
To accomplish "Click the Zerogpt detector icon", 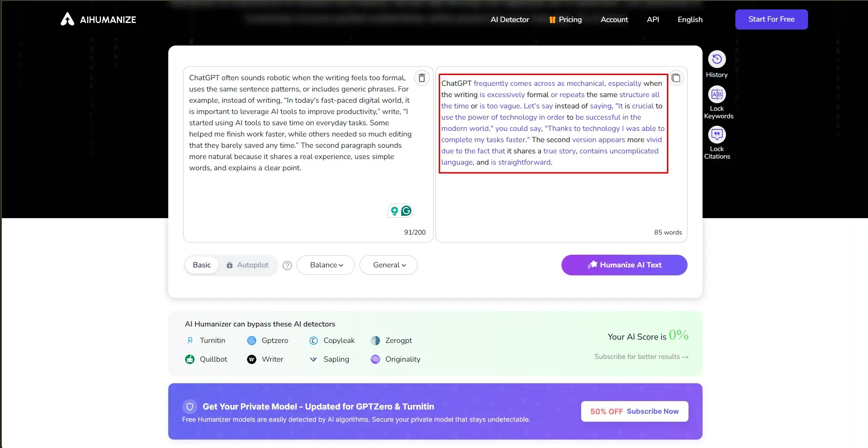I will pyautogui.click(x=375, y=341).
